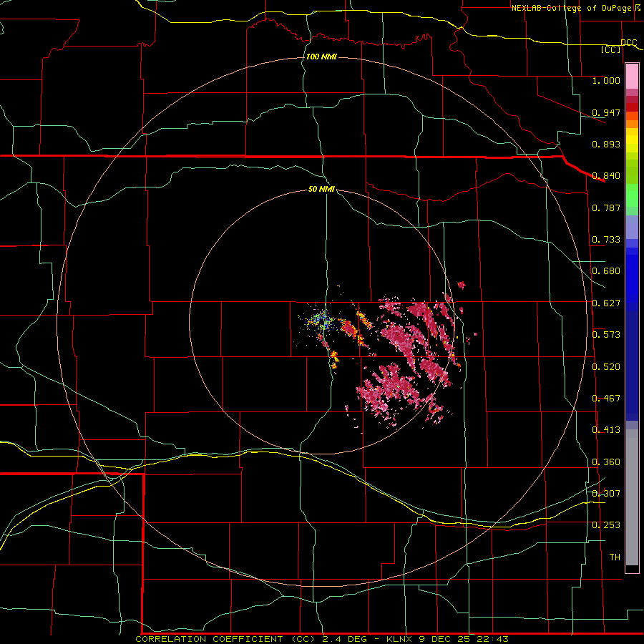Select the 0.573 scale value
644x644 pixels.
click(606, 335)
